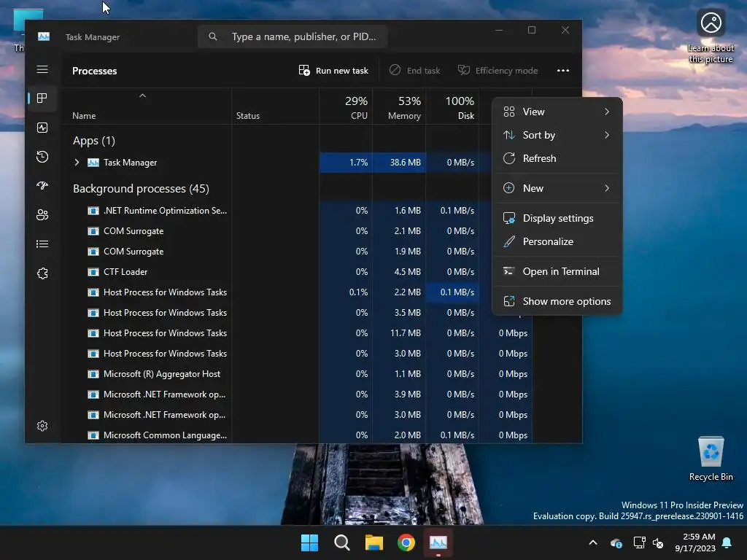Select Host Process for Windows Tasks using 11.7 MB
The image size is (747, 560).
click(296, 332)
